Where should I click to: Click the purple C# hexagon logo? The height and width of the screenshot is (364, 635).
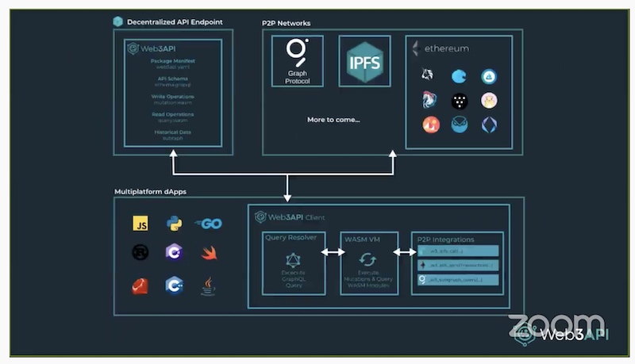174,252
